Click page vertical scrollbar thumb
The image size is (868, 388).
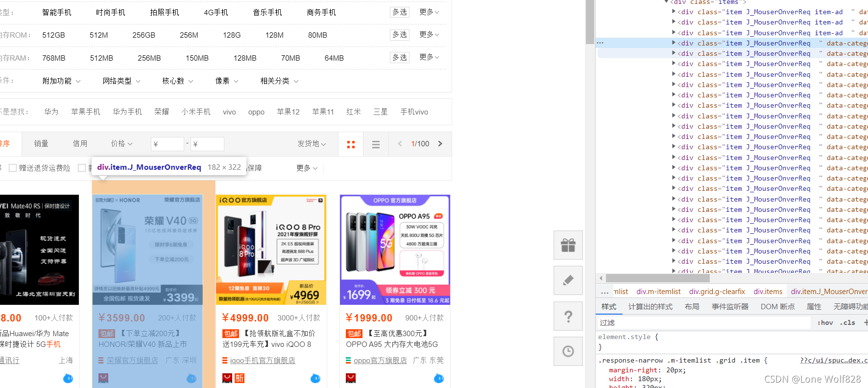click(590, 22)
